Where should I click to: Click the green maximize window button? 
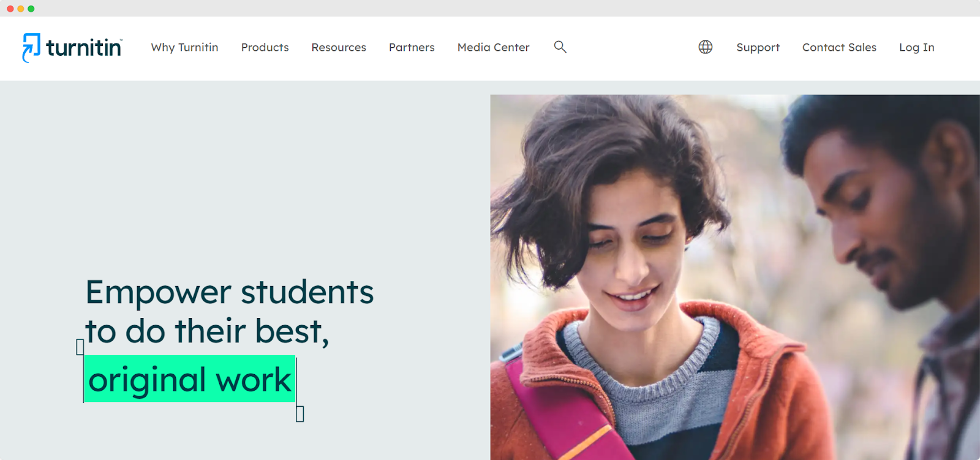pyautogui.click(x=31, y=9)
